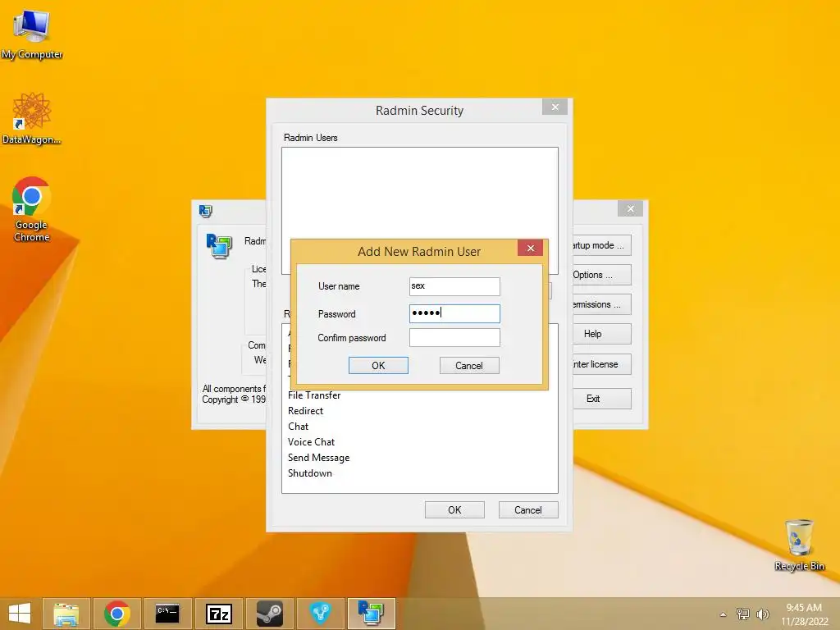Click Cancel at the bottom of Radmin Security

528,510
